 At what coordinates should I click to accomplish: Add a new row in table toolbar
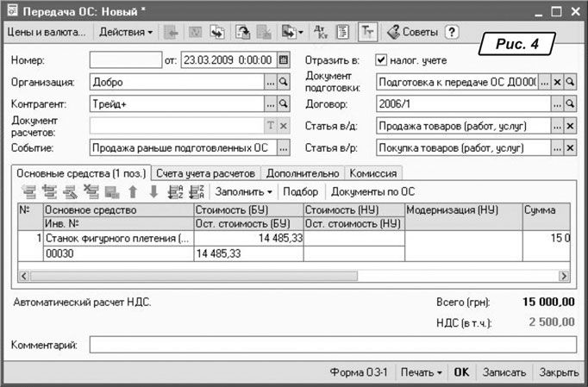(x=28, y=191)
